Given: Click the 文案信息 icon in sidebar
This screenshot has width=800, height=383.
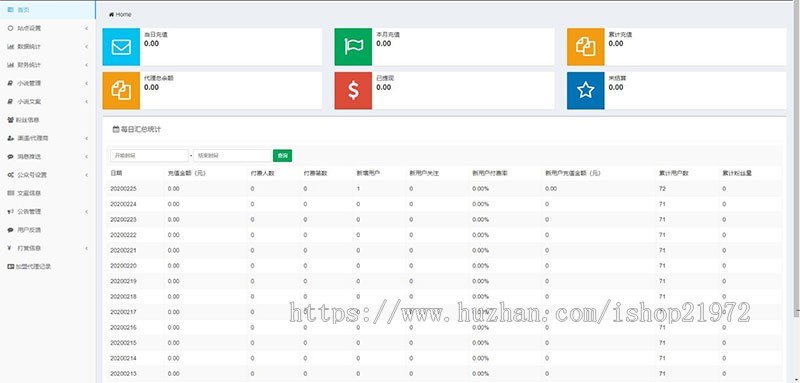Looking at the screenshot, I should point(11,193).
